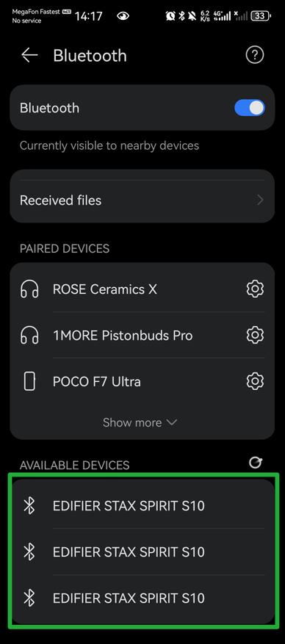Go back using the arrow icon
The width and height of the screenshot is (285, 644).
29,55
